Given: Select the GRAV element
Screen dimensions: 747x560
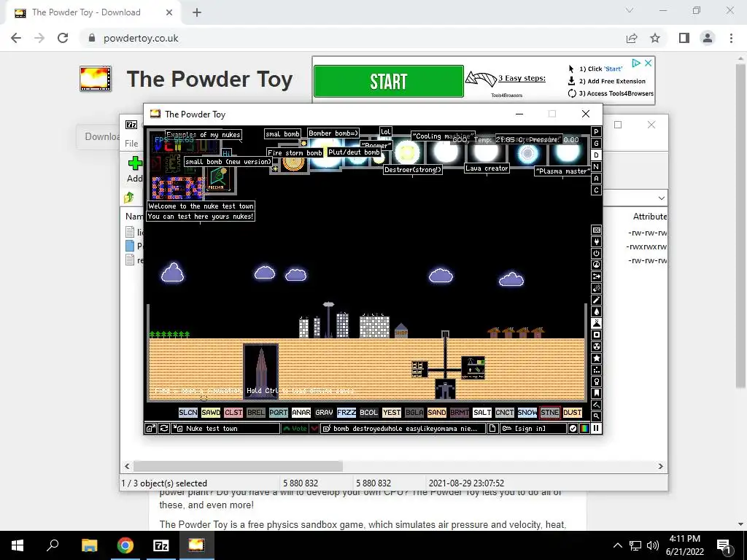Looking at the screenshot, I should 324,413.
